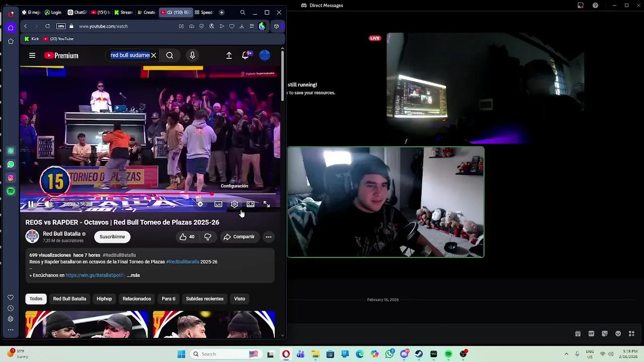Open Spotify from the taskbar
Image resolution: width=644 pixels, height=362 pixels.
point(448,354)
